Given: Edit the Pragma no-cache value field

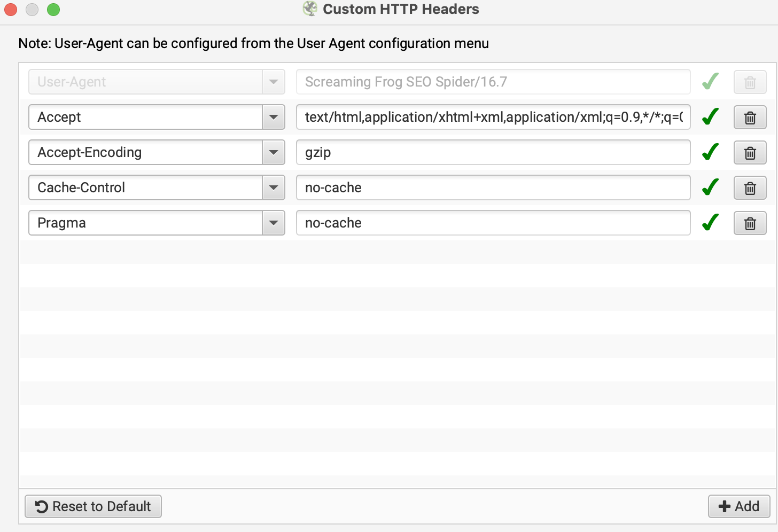Looking at the screenshot, I should click(x=493, y=223).
